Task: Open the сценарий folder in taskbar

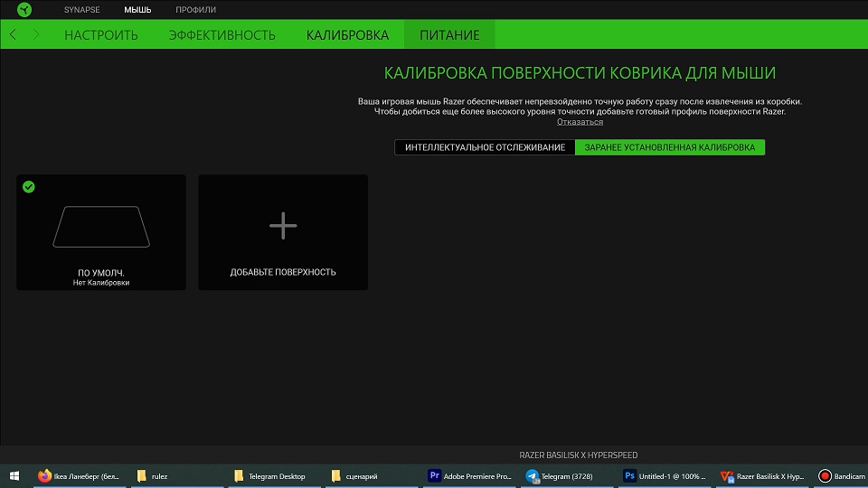Action: tap(372, 476)
